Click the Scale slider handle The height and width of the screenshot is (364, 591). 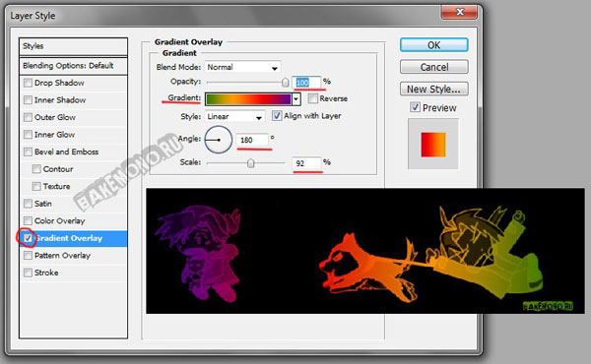(250, 163)
